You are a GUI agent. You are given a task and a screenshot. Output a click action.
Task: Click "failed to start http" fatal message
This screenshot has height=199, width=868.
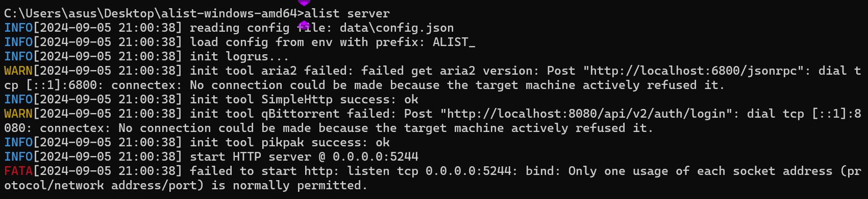[x=261, y=171]
